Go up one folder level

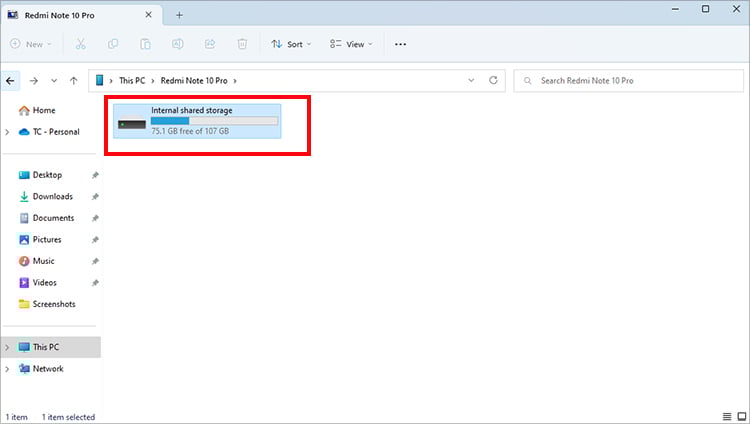(73, 80)
